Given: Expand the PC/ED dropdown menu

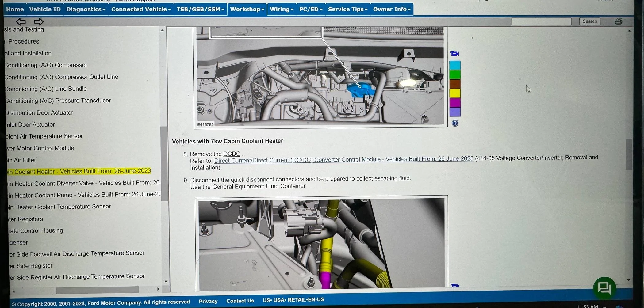Looking at the screenshot, I should (311, 9).
